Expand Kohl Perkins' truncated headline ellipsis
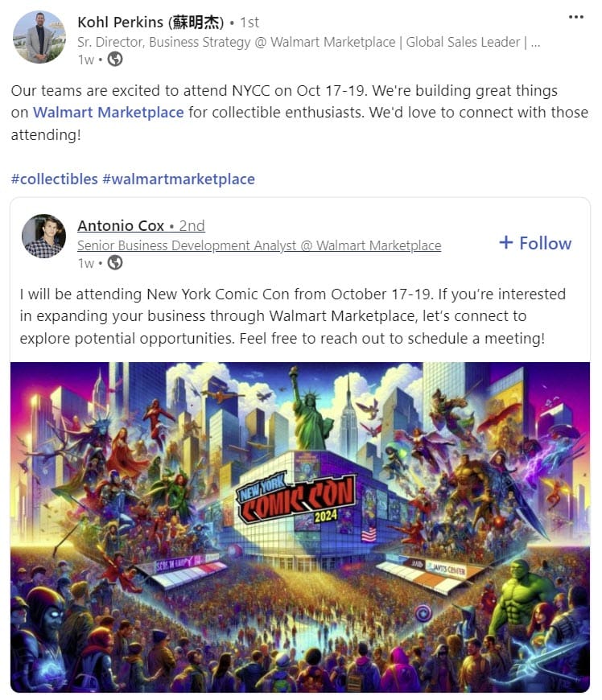 coord(535,43)
